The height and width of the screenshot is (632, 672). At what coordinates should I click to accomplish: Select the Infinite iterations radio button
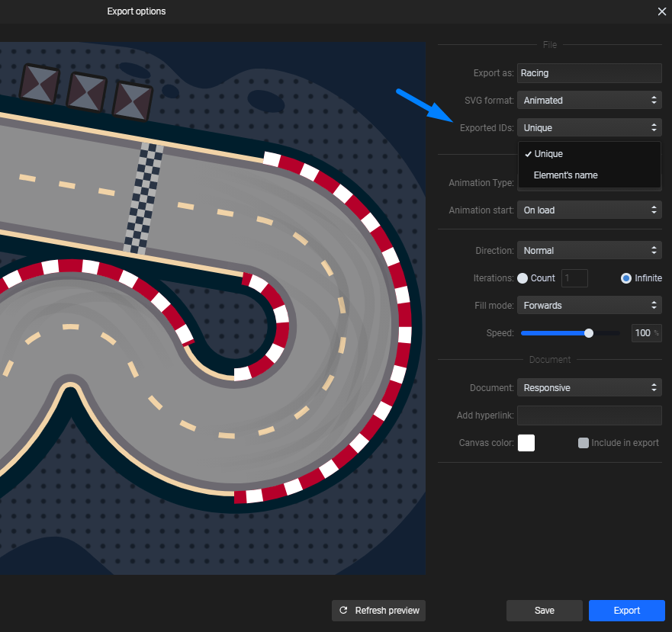click(x=626, y=278)
